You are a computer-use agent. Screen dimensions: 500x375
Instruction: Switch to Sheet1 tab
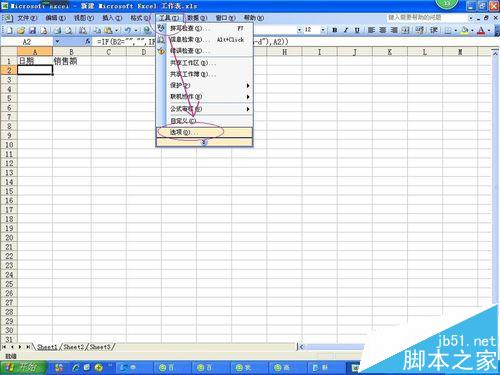coord(47,347)
